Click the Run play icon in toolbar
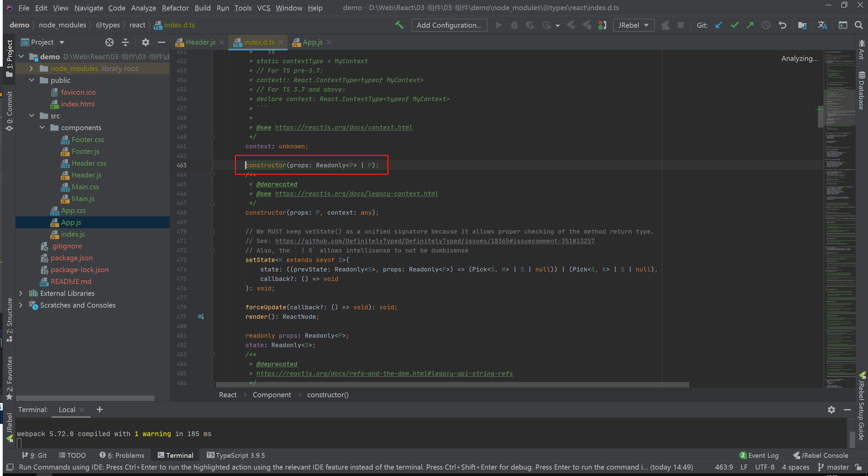Screen dimensions: 868x476 tap(498, 25)
